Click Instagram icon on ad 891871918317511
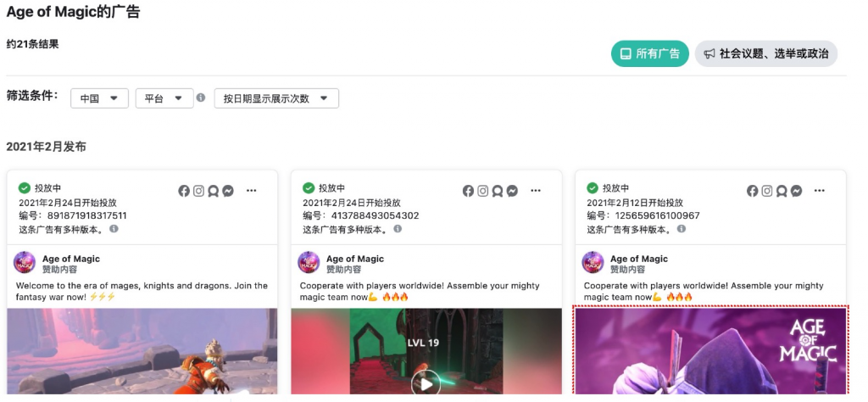The width and height of the screenshot is (868, 402). click(x=198, y=191)
